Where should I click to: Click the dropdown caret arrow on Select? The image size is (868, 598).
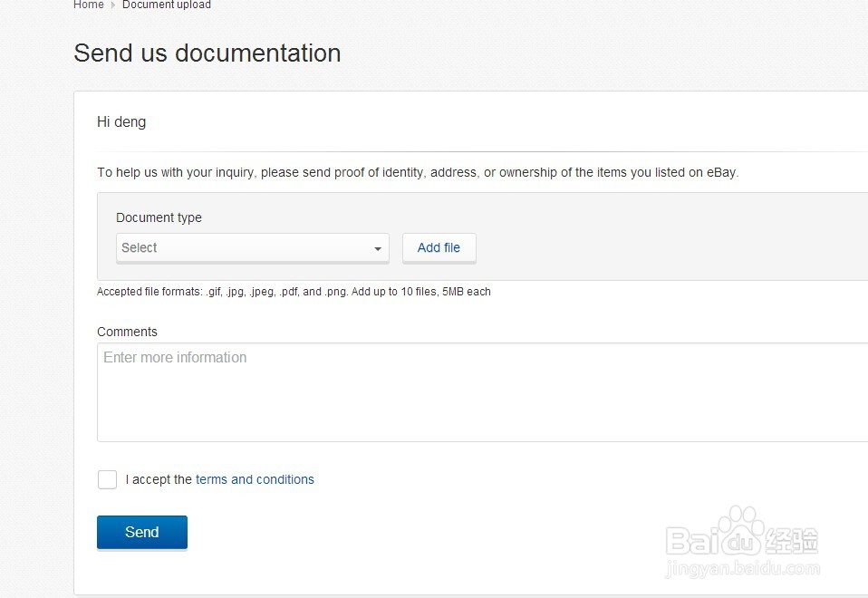(x=378, y=248)
